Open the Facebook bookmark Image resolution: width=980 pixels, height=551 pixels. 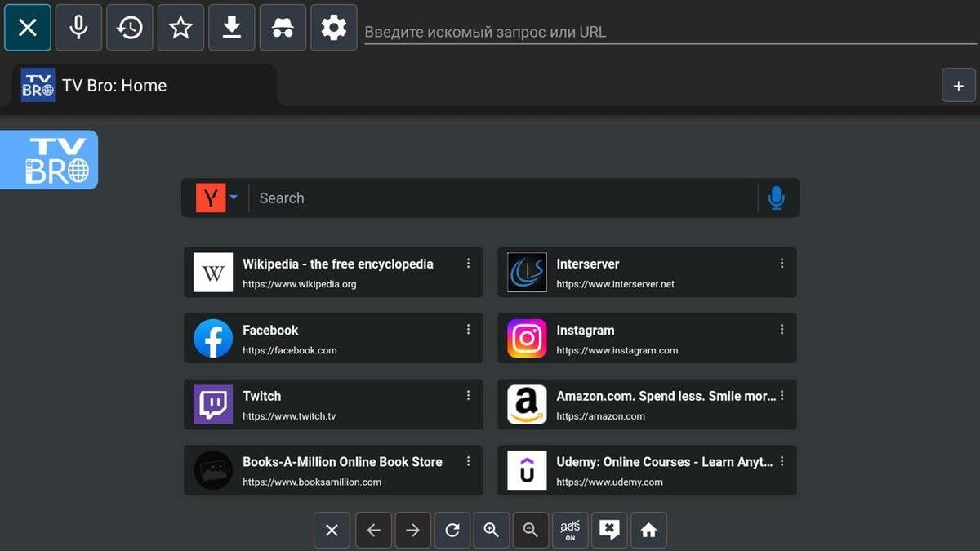tap(333, 339)
